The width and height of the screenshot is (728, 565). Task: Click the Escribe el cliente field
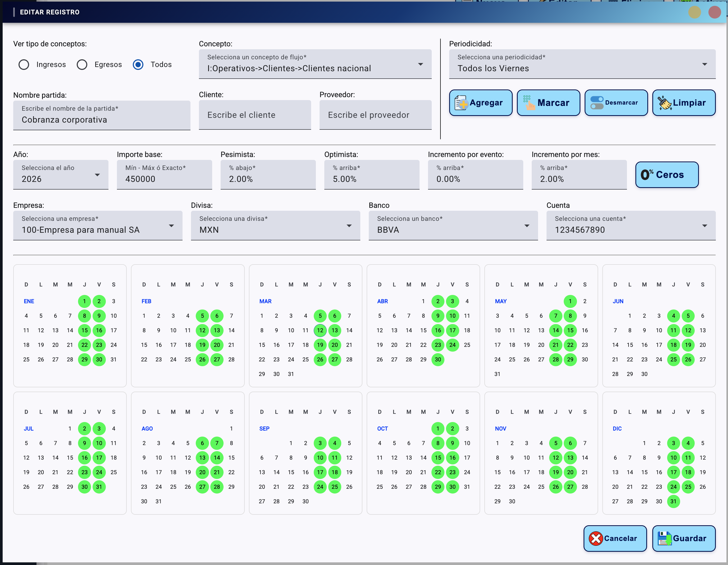(x=255, y=115)
